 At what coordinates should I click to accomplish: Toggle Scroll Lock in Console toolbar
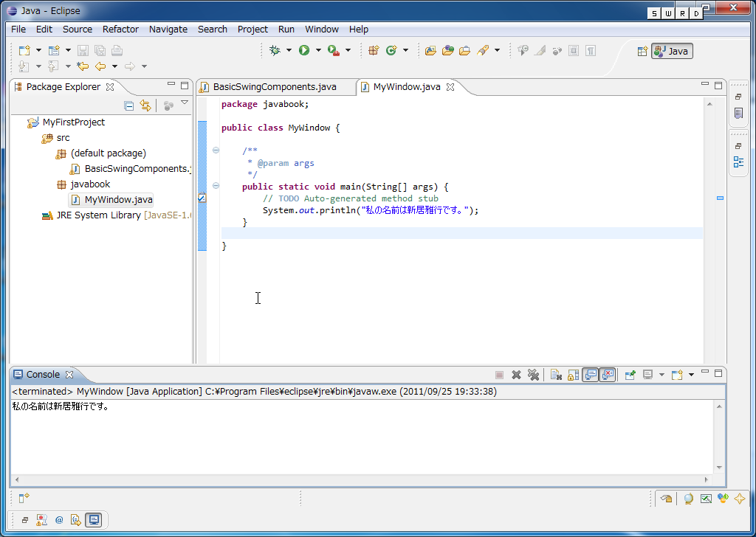coord(573,375)
